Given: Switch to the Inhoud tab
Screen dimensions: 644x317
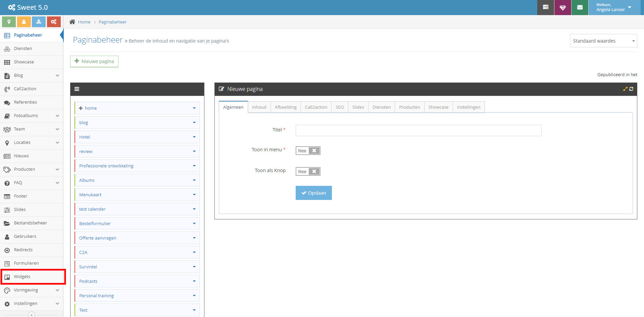Looking at the screenshot, I should [x=259, y=107].
